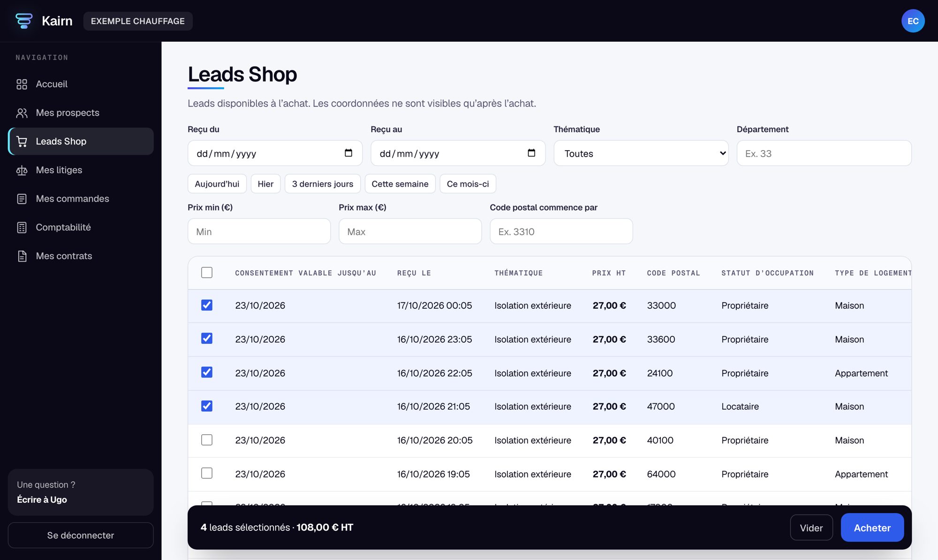Click the EXEMPLE CHAUFFAGE badge
Viewport: 938px width, 560px height.
click(x=138, y=21)
